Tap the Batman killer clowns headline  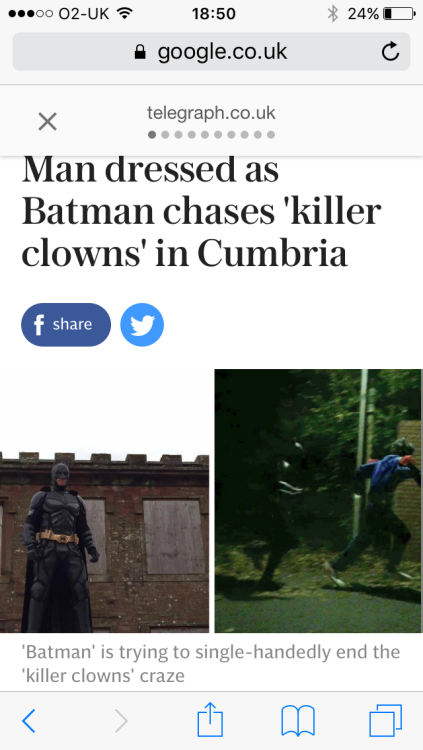(201, 211)
